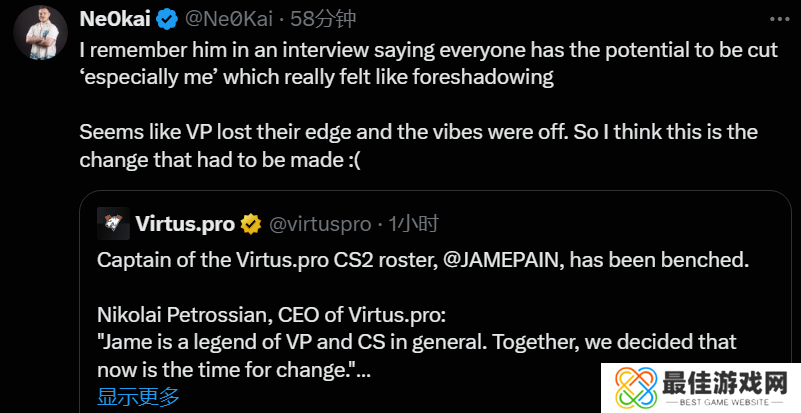This screenshot has height=413, width=801.
Task: Expand quoted tweet with 显示更多
Action: [x=139, y=397]
